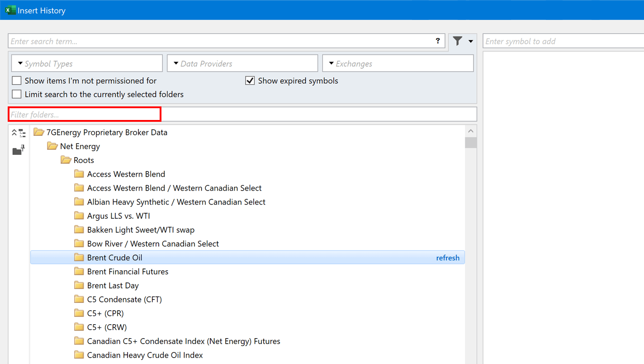
Task: Open the Exchanges dropdown
Action: coord(398,63)
